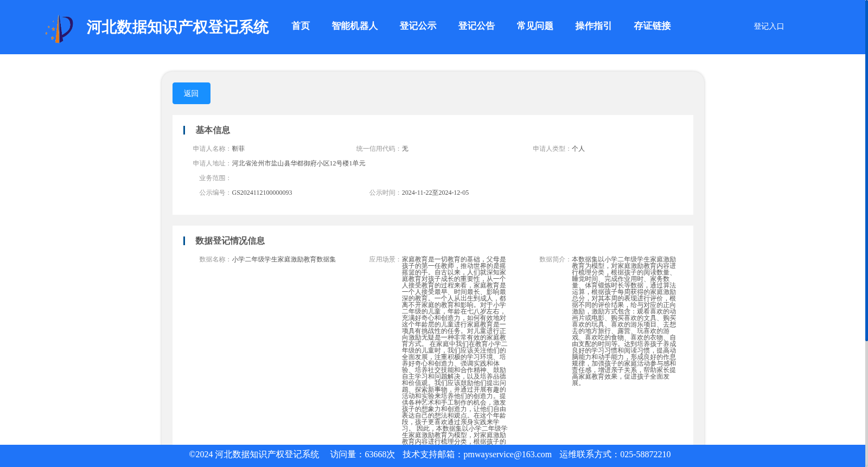Select the address 河北省沧州市盐山县华都御府小区12号楼1单元

pyautogui.click(x=299, y=163)
